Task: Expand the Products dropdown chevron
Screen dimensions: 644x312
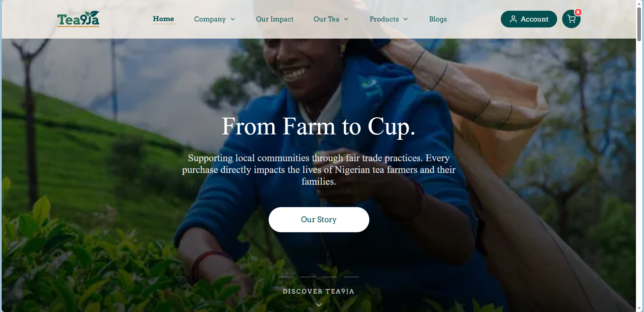Action: tap(406, 19)
